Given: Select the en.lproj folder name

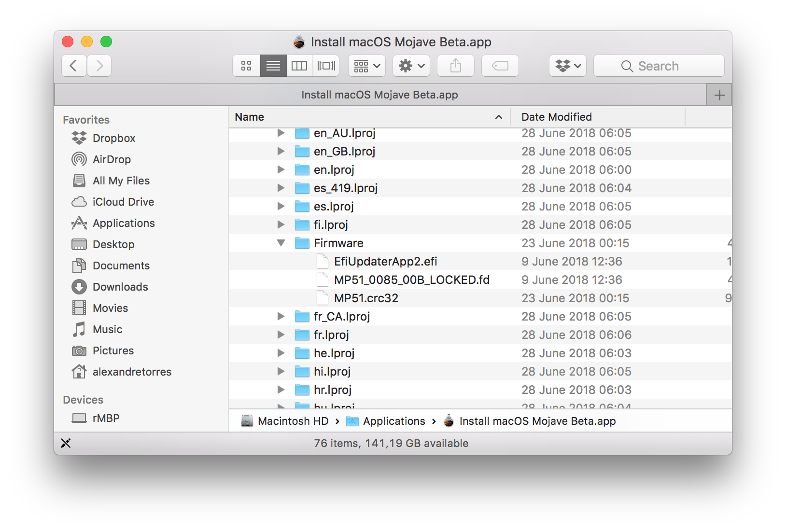Looking at the screenshot, I should click(334, 169).
